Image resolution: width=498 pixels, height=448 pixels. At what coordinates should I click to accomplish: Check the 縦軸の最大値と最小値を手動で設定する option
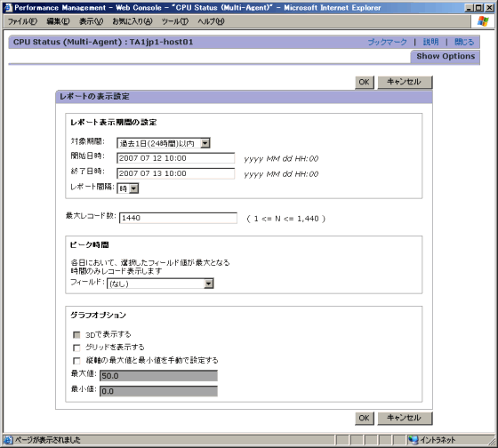pos(76,361)
